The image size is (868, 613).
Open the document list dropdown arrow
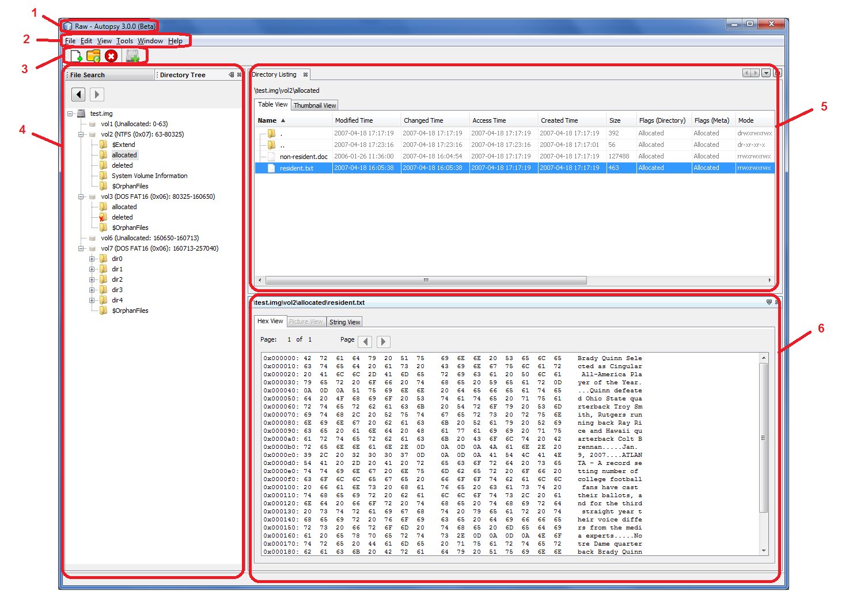coord(766,73)
